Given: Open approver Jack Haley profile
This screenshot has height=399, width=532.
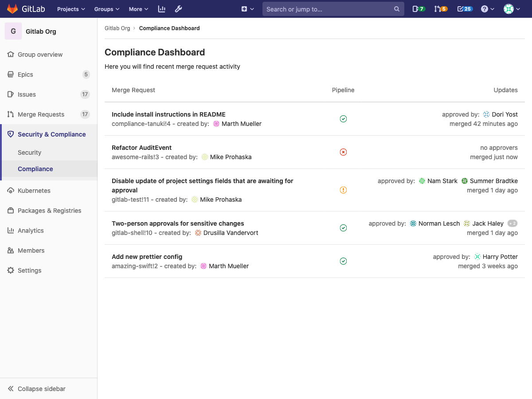Looking at the screenshot, I should click(x=484, y=223).
